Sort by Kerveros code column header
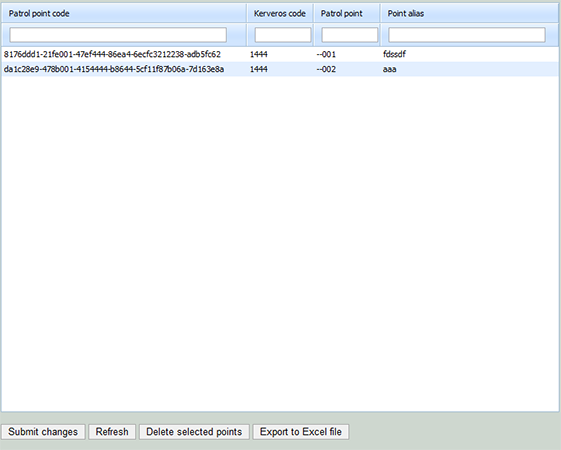The image size is (561, 450). point(280,14)
